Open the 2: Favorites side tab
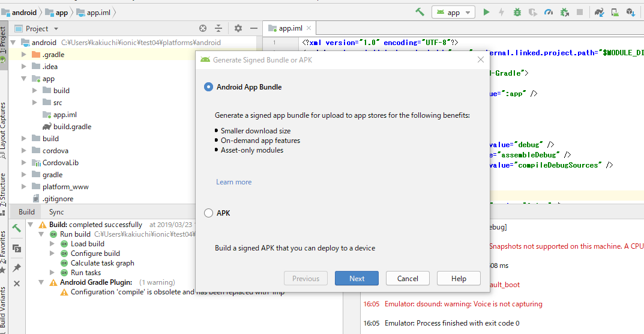Image resolution: width=644 pixels, height=334 pixels. [x=3, y=252]
